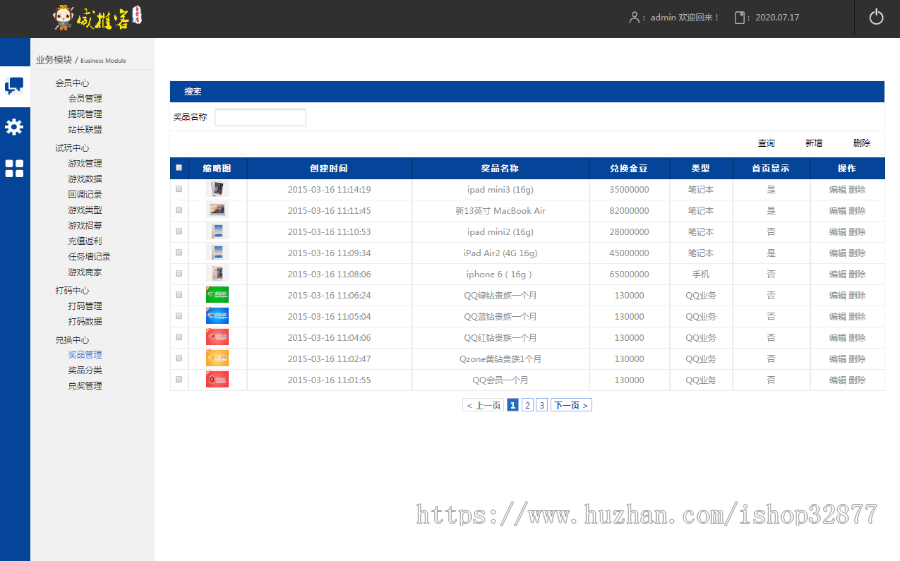Open QQ会员一个月 thumbnail

[218, 380]
